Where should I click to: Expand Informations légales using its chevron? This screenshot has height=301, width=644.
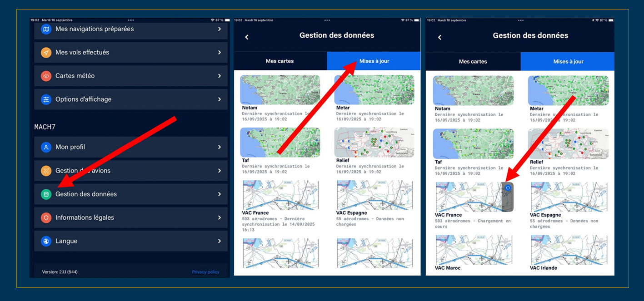[219, 218]
